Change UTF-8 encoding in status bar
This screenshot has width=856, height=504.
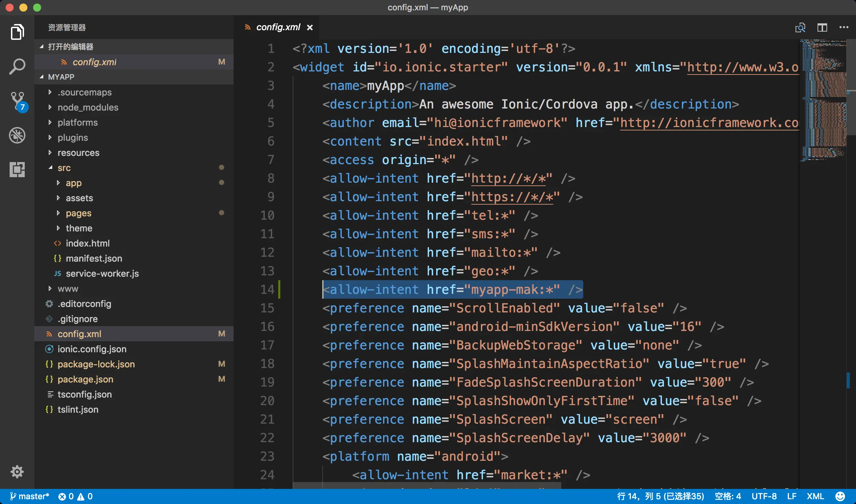(x=764, y=496)
